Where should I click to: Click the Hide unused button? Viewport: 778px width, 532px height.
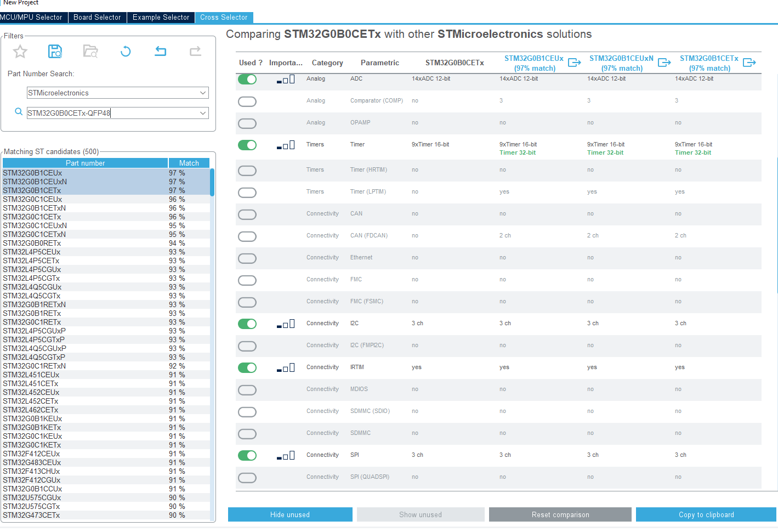[x=290, y=514]
